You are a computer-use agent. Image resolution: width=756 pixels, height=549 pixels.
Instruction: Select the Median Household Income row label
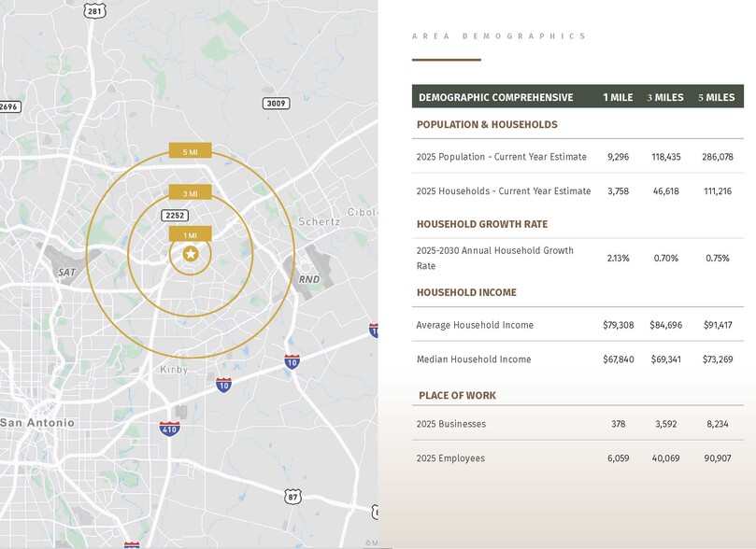tap(474, 359)
